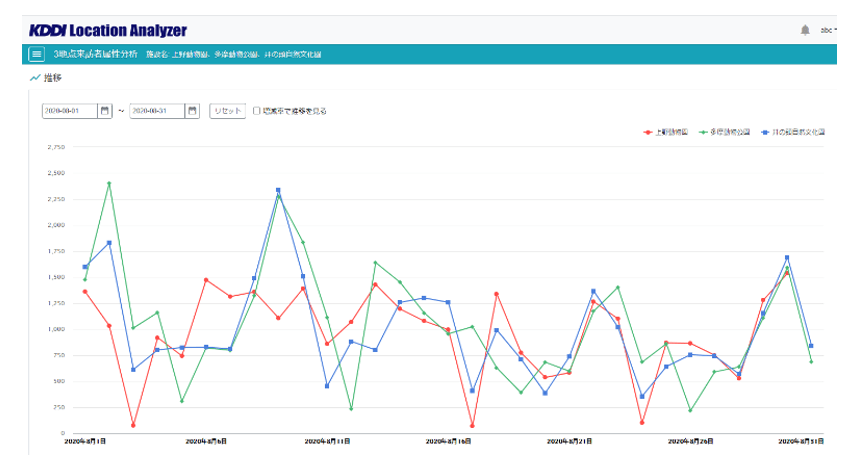Click the notification bell icon
This screenshot has height=462, width=860.
(805, 30)
